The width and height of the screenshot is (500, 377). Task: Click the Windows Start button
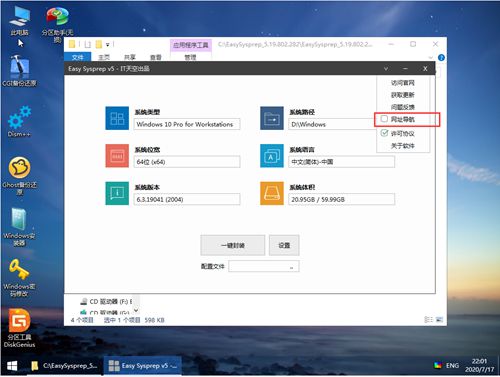[x=12, y=366]
